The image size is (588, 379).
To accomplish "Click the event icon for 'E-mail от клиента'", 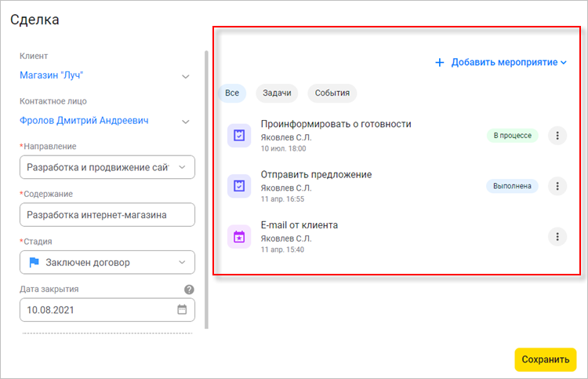I will point(239,237).
